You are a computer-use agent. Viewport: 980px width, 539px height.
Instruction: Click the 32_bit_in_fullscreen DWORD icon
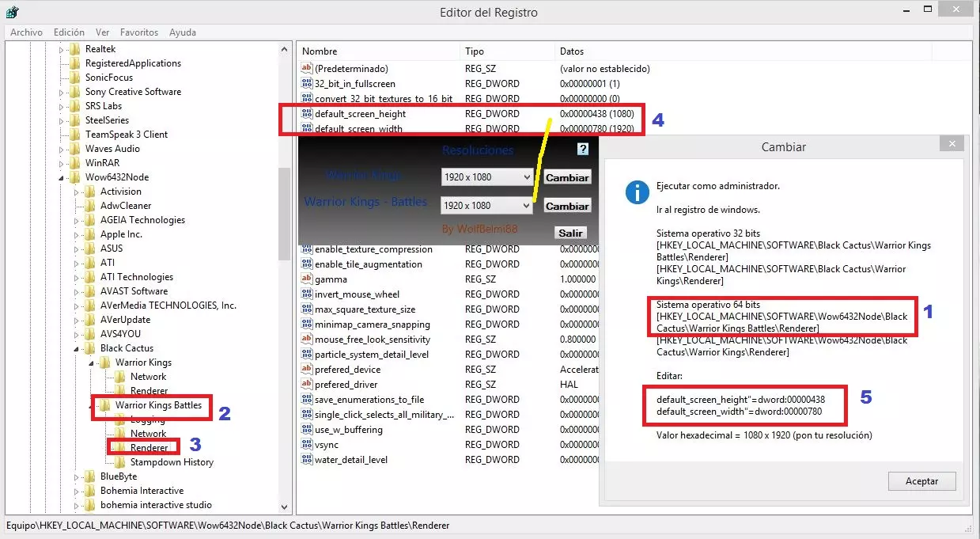307,84
